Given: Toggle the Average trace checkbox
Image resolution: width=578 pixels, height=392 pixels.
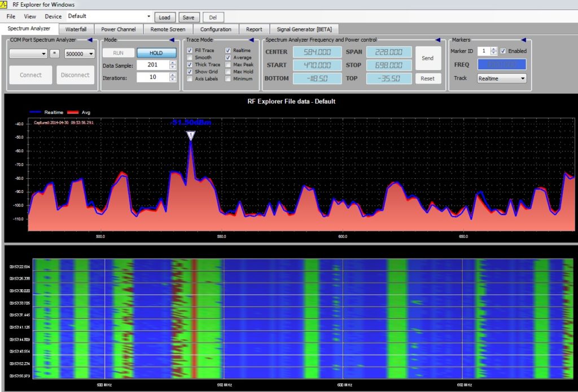Looking at the screenshot, I should coord(228,58).
